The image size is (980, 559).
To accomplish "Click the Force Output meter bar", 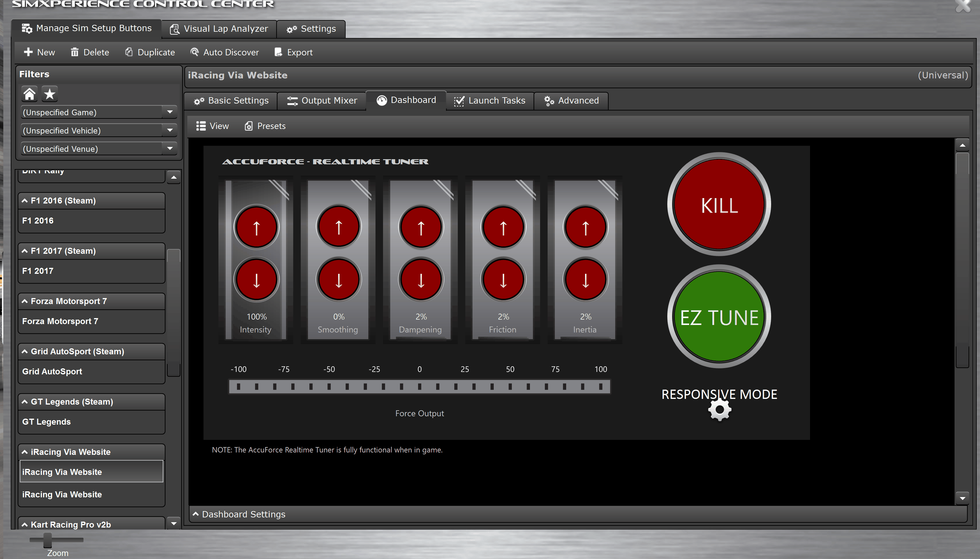I will [419, 386].
